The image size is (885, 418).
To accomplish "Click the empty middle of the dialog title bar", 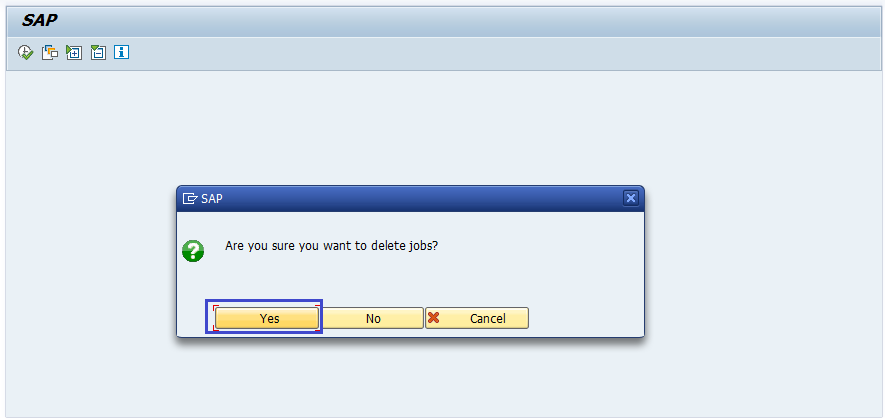I will coord(420,198).
